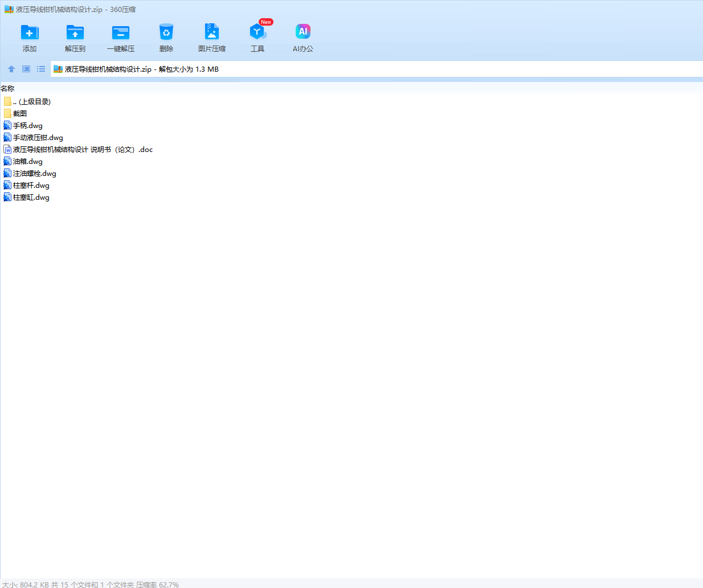Select the file 手柄.dwg

point(23,125)
